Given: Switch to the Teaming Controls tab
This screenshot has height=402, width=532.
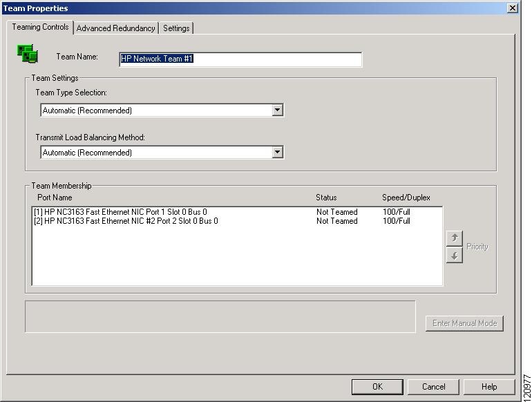Looking at the screenshot, I should coord(40,27).
